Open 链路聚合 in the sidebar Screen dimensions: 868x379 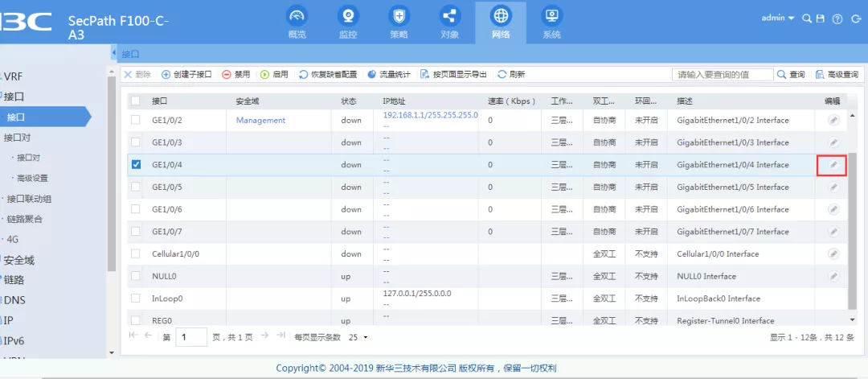(24, 219)
